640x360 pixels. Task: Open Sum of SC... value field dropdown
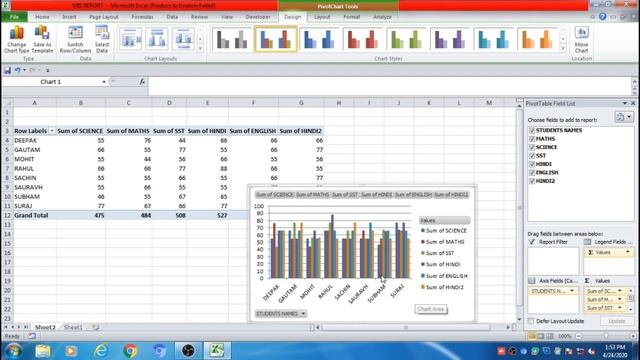point(620,291)
